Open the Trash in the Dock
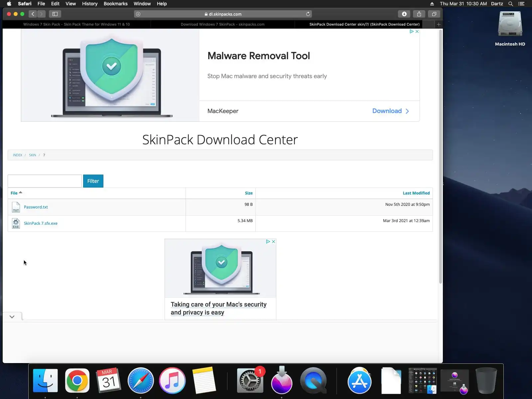The height and width of the screenshot is (399, 532). [x=486, y=380]
